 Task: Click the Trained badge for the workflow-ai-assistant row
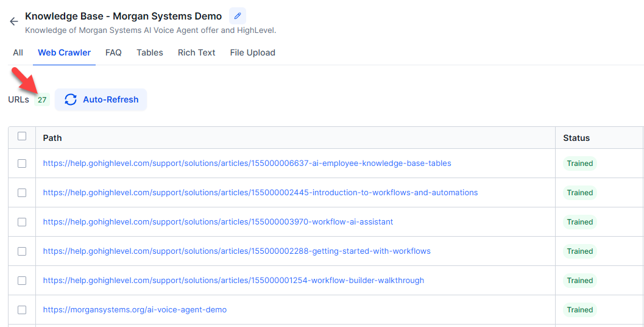tap(580, 221)
